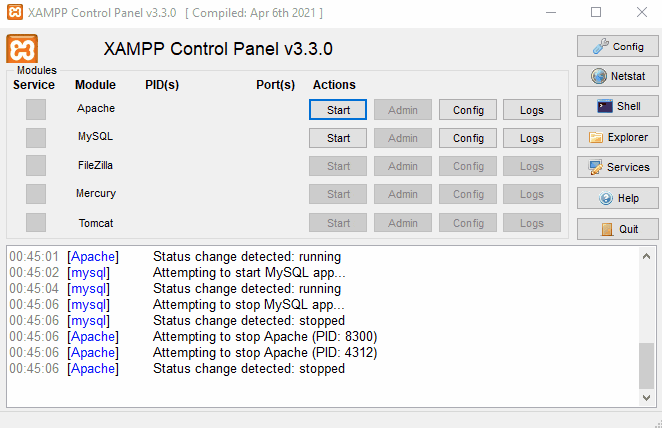Image resolution: width=662 pixels, height=428 pixels.
Task: Open the Apache Logs menu button
Action: (532, 109)
